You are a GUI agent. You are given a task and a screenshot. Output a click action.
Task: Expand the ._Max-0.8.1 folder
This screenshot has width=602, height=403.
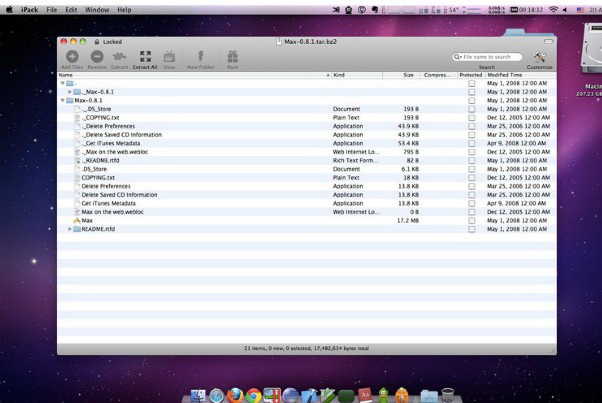pos(70,91)
